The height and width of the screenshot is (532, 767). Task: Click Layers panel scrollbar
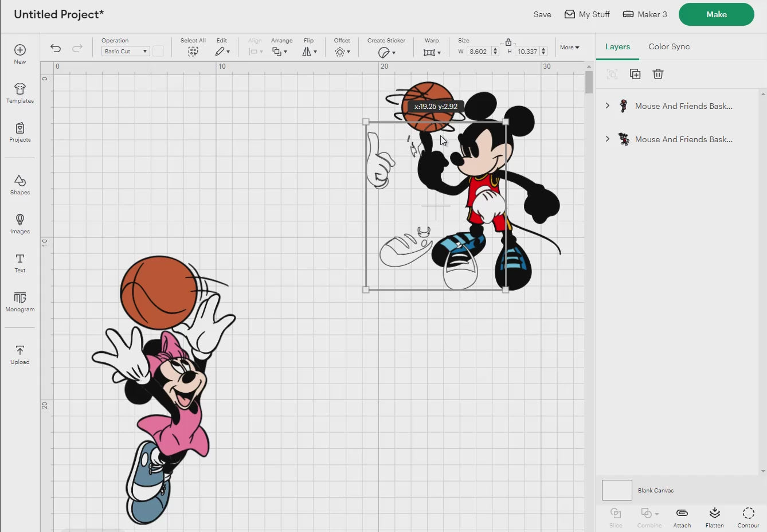[x=763, y=282]
